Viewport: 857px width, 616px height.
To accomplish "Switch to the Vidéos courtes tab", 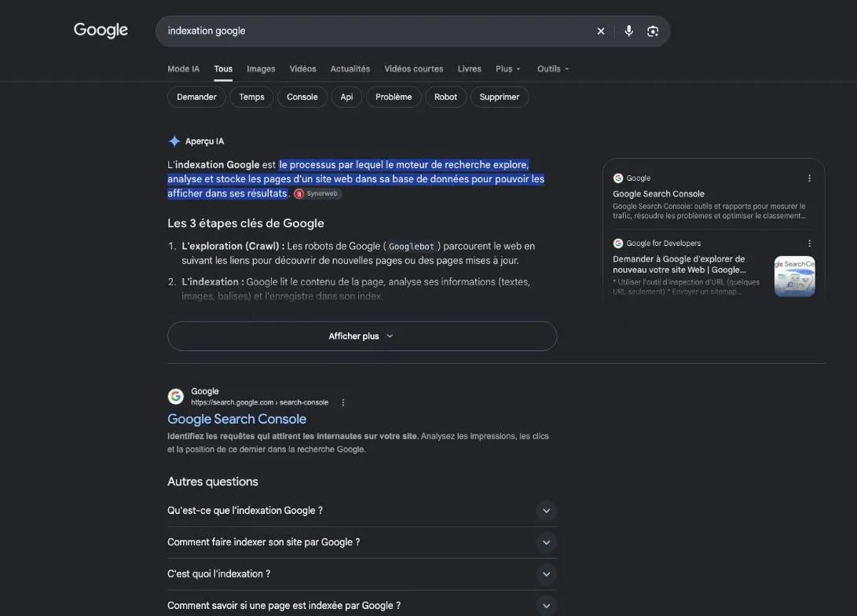I will click(414, 69).
